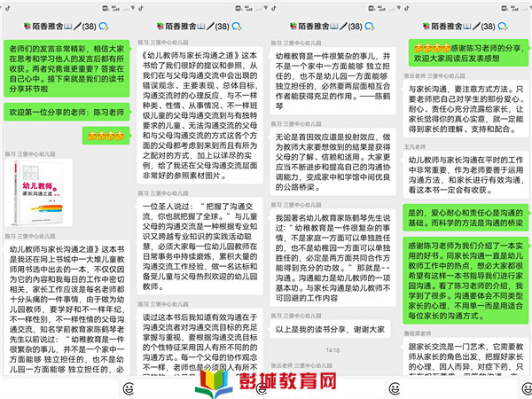532x399 pixels.
Task: Tap the '14:18' timestamp in the chat
Action: [x=332, y=350]
